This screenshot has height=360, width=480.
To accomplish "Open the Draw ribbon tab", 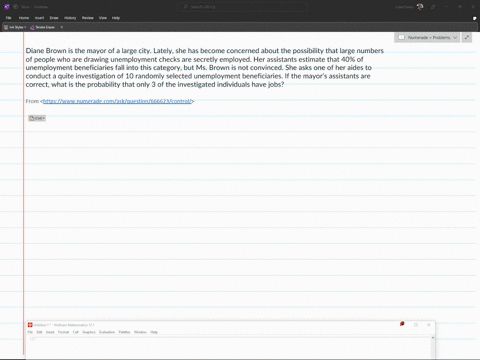I will [54, 18].
